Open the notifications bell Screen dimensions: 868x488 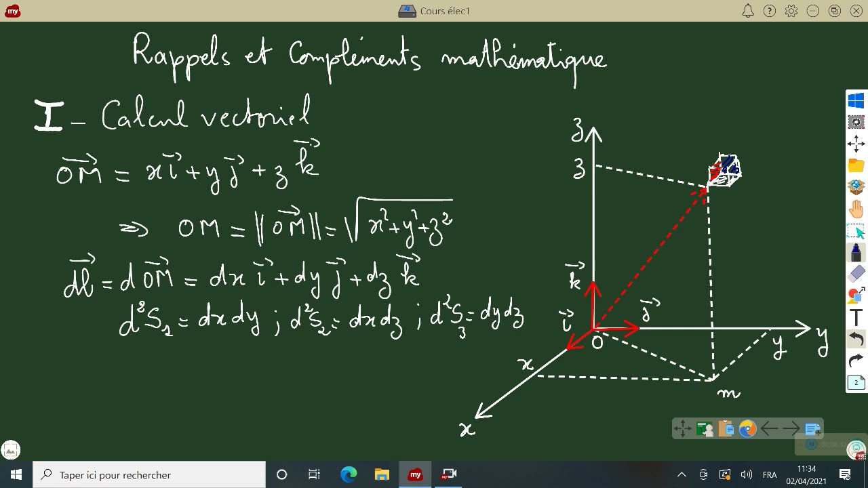pyautogui.click(x=748, y=11)
